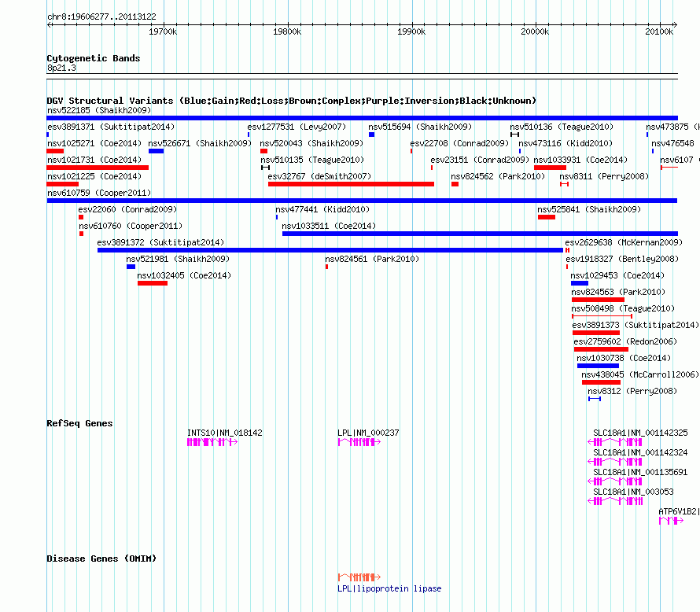Open nsv1033511 (Coe2014) label
Viewport: 700px width, 612px height.
pyautogui.click(x=329, y=226)
